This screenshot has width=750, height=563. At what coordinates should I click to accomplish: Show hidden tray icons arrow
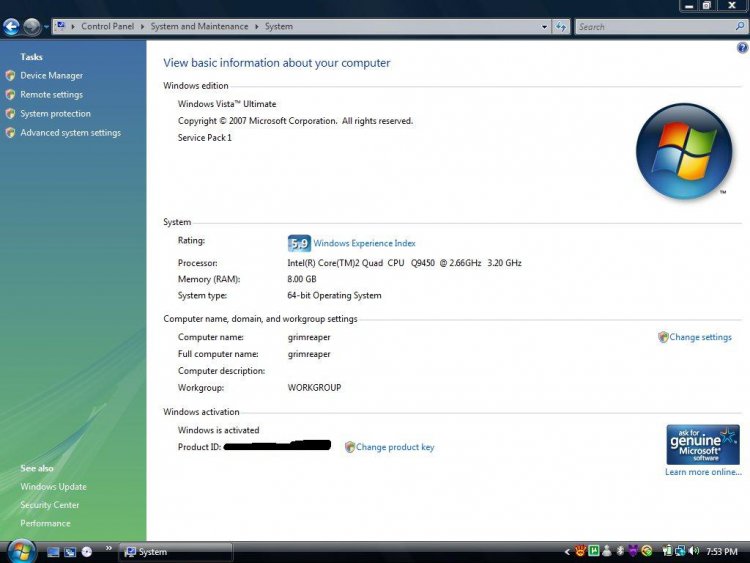[567, 552]
